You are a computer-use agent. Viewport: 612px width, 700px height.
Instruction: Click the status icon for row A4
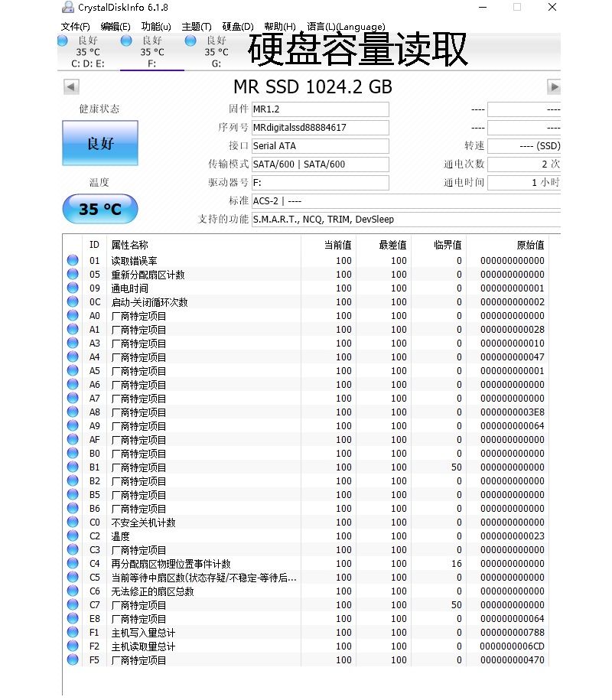73,357
